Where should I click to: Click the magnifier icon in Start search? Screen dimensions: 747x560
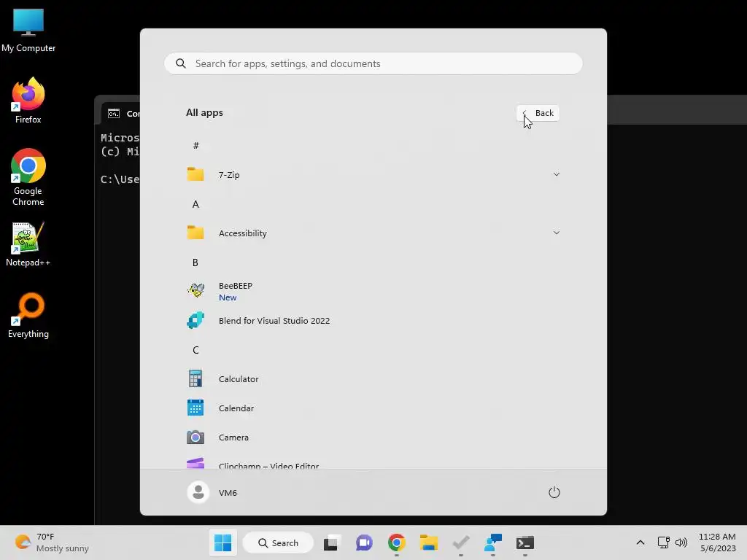coord(181,64)
